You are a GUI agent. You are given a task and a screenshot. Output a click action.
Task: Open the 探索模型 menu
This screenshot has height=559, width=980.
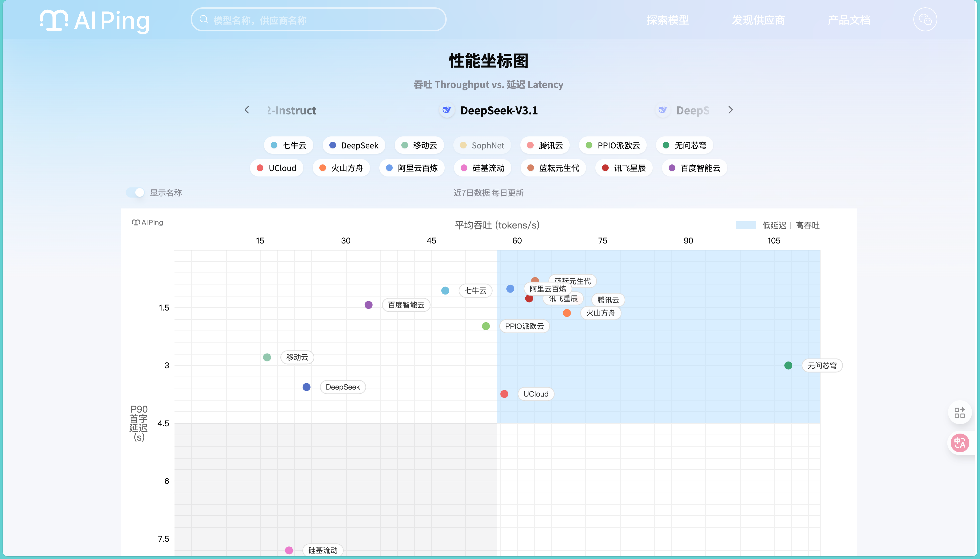(668, 20)
